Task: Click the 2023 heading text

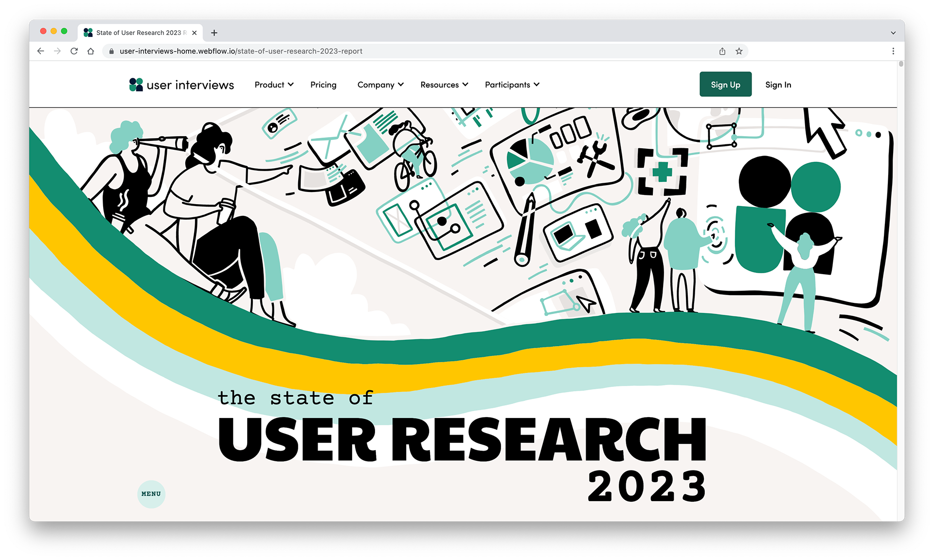Action: point(647,486)
